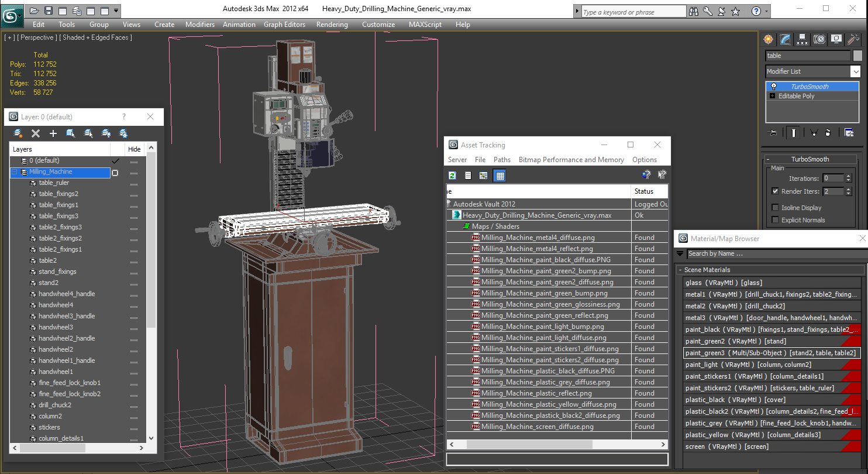Toggle hide for the table_ruler object

pyautogui.click(x=134, y=184)
